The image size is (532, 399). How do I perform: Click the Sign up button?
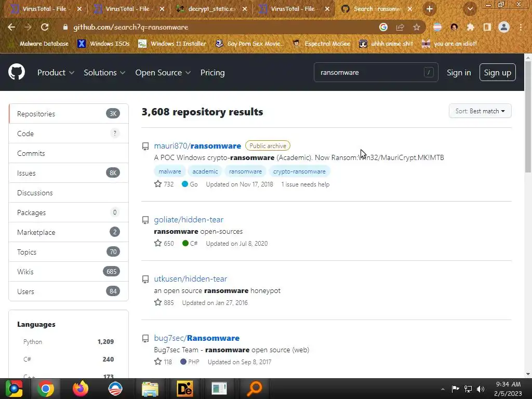click(497, 72)
